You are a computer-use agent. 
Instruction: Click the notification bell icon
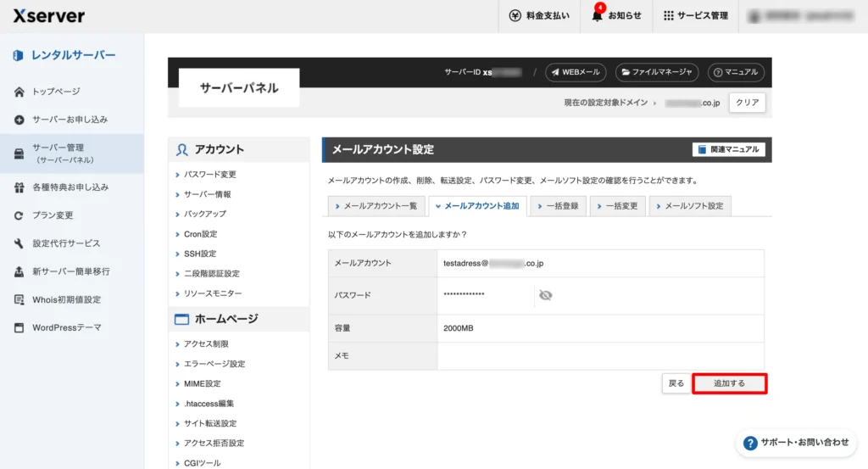coord(597,15)
